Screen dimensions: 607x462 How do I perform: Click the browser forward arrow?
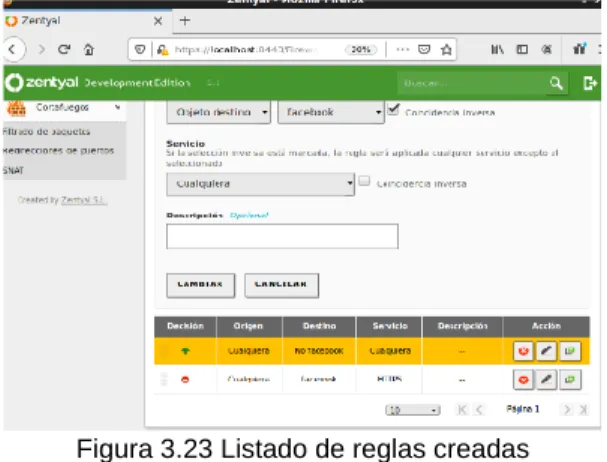pos(41,49)
